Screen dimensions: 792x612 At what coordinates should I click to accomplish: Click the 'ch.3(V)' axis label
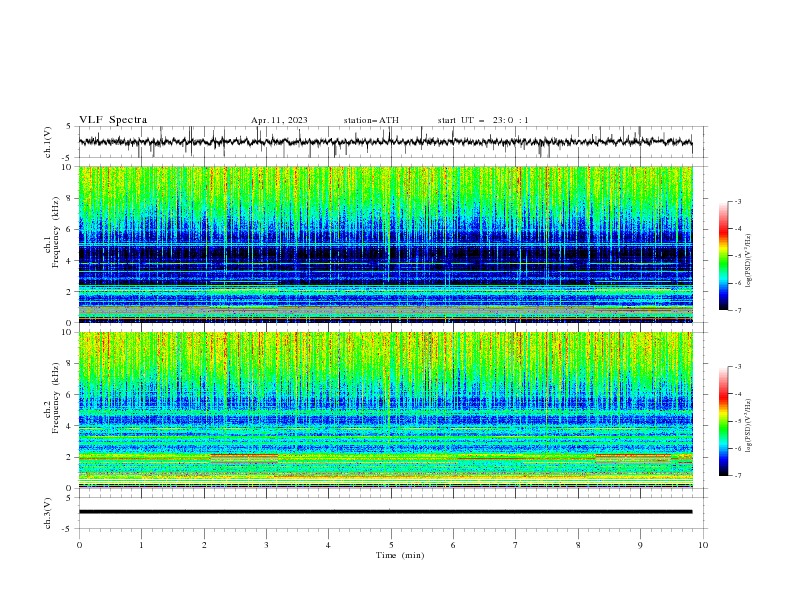pos(48,513)
